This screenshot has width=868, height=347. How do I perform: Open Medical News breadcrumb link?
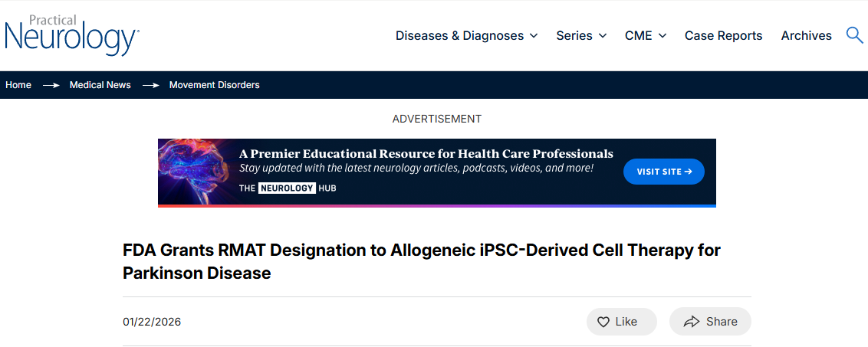(100, 85)
